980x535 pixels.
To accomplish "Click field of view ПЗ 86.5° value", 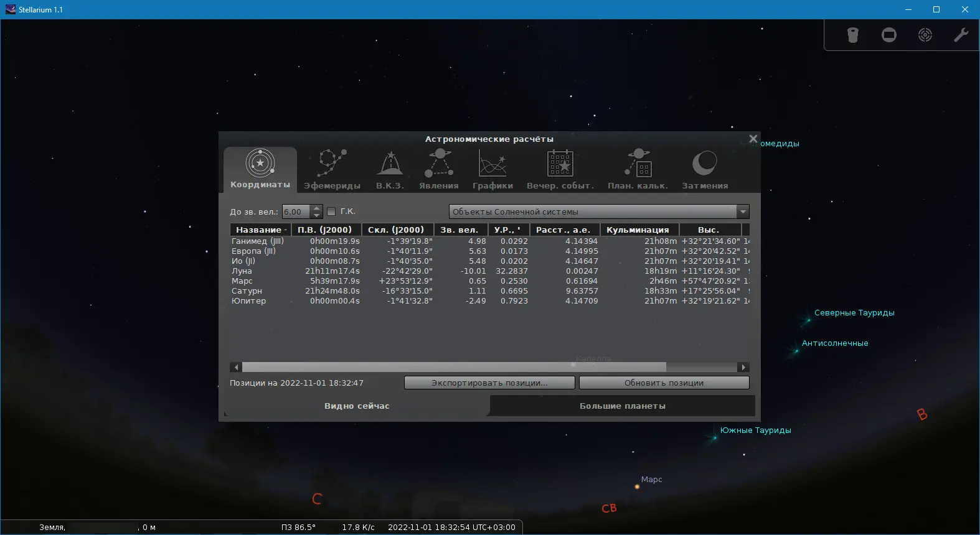I will (x=298, y=527).
